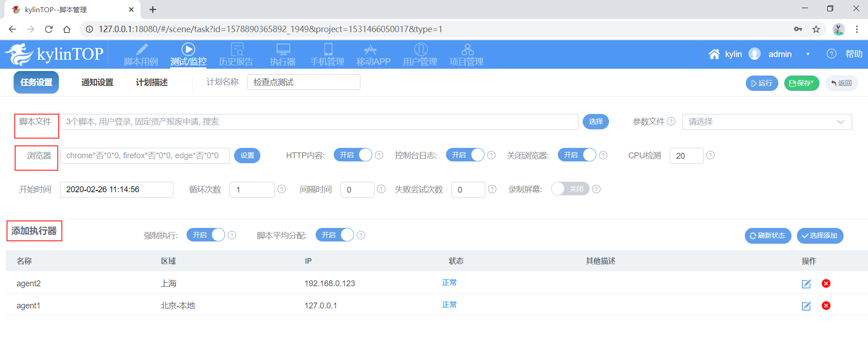Viewport: 868px width, 350px height.
Task: Toggle the 强制执行 switch
Action: click(x=206, y=235)
